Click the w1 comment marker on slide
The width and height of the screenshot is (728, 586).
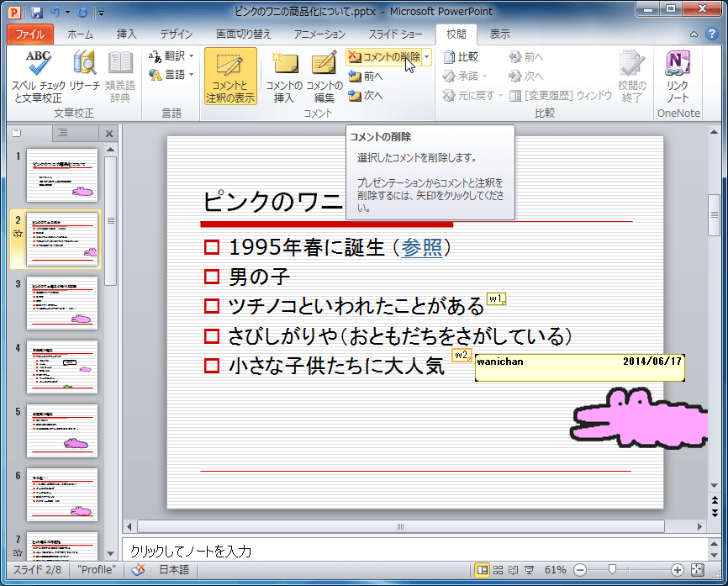coord(496,298)
